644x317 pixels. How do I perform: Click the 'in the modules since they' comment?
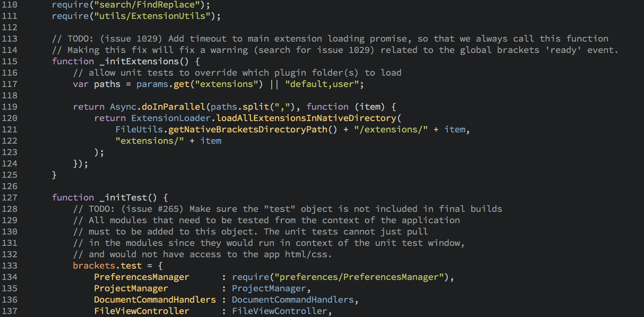269,243
